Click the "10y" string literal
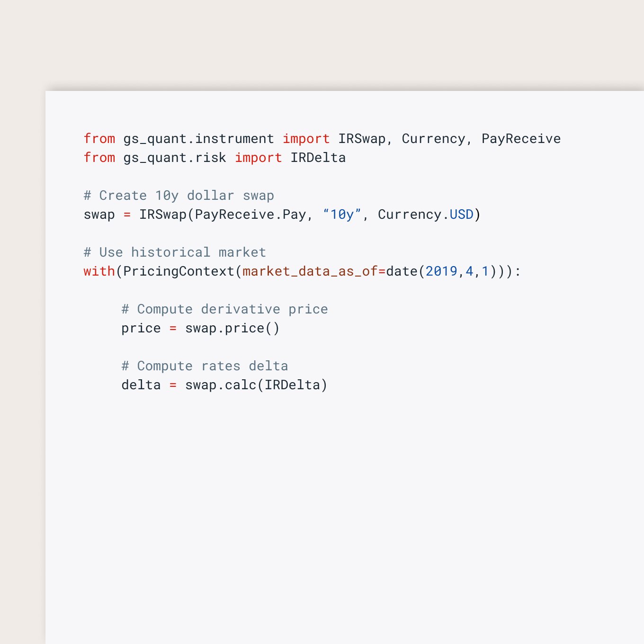This screenshot has width=644, height=644. pyautogui.click(x=342, y=215)
